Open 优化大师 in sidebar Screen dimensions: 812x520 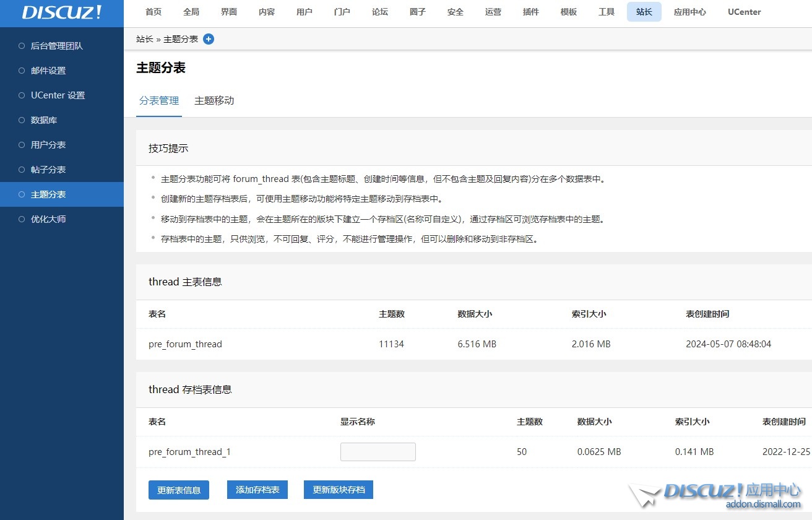(62, 219)
